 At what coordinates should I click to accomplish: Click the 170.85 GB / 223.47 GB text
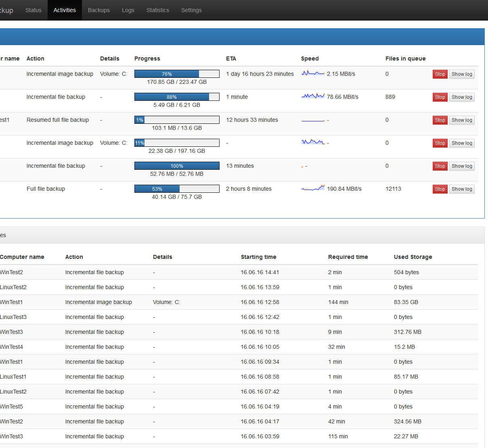point(177,82)
